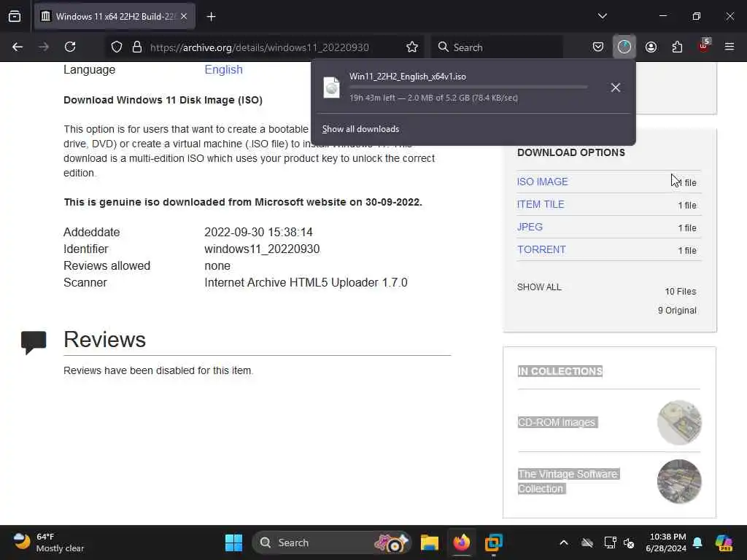Toggle the downloads panel toolbar button
The height and width of the screenshot is (560, 747).
pyautogui.click(x=624, y=47)
